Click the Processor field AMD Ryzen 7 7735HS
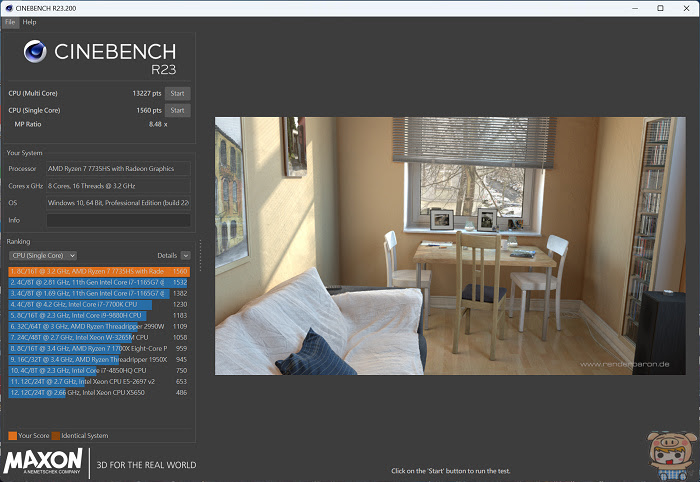The image size is (700, 482). point(119,169)
